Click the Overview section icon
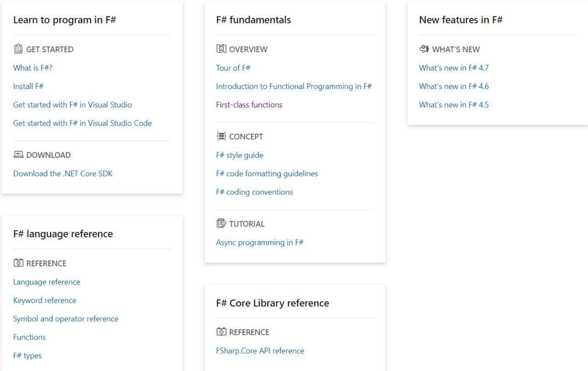 (x=221, y=49)
